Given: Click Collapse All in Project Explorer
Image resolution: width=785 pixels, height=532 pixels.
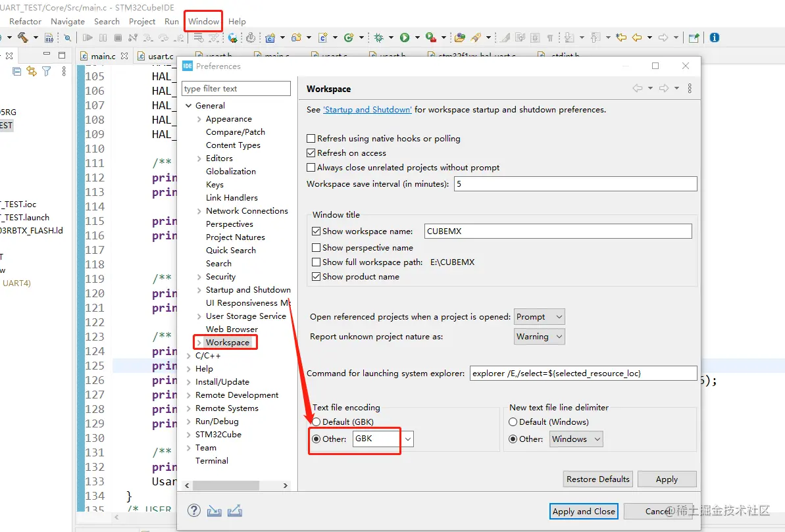Looking at the screenshot, I should pyautogui.click(x=16, y=71).
